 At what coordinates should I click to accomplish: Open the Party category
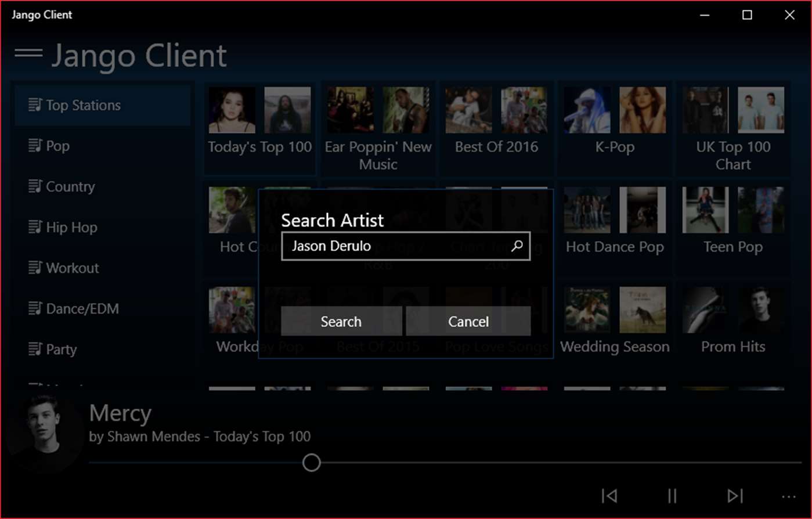[x=103, y=349]
